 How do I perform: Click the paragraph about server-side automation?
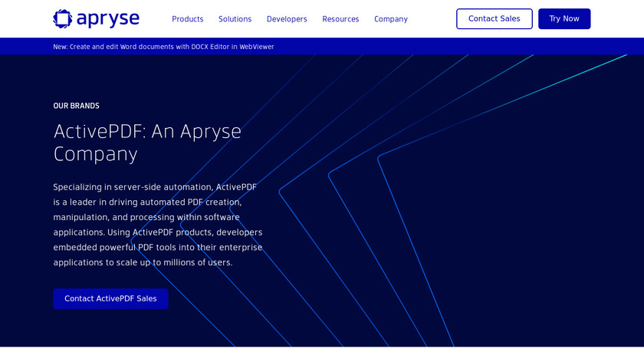tap(158, 225)
